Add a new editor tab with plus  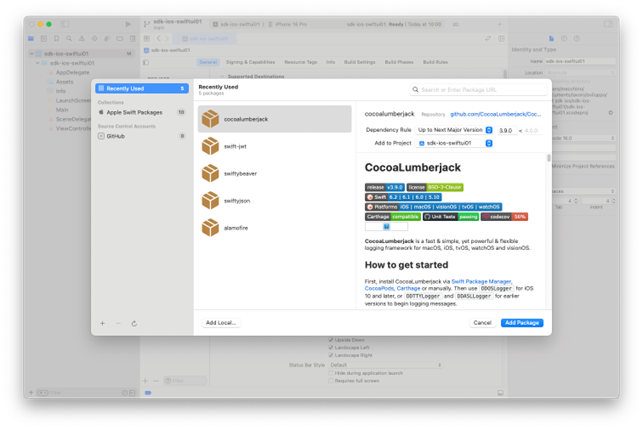pos(499,24)
